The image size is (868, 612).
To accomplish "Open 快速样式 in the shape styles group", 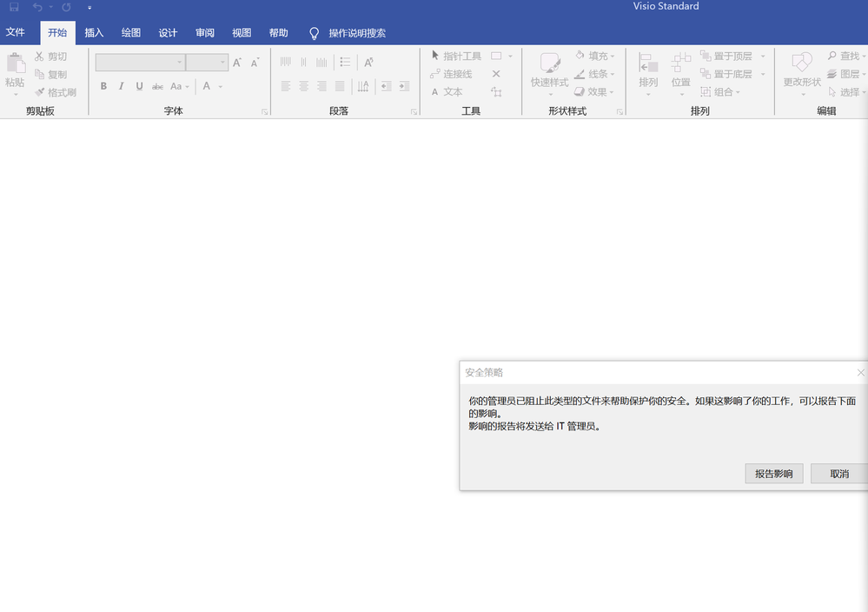I will 550,74.
